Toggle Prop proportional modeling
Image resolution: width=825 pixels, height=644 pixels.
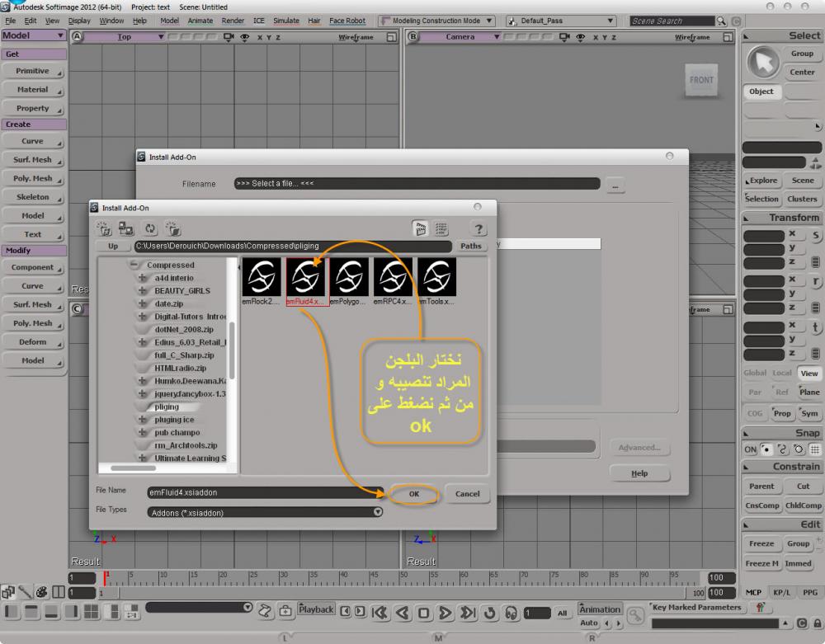coord(782,413)
